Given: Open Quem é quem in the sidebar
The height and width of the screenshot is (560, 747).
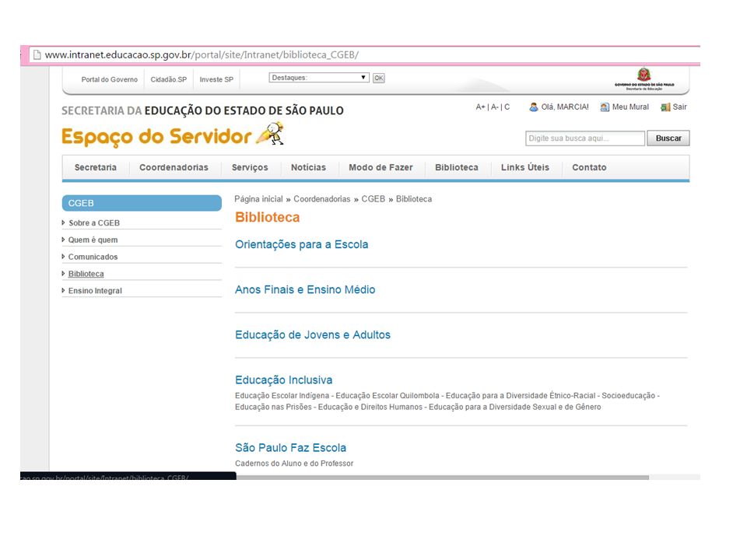Looking at the screenshot, I should pos(93,240).
